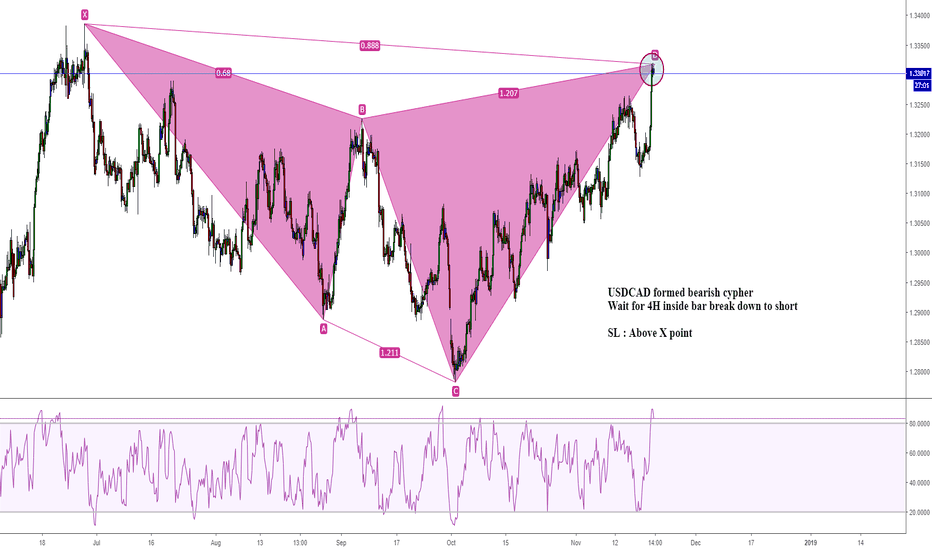
Task: Click the 1.211 ratio label
Action: (389, 353)
